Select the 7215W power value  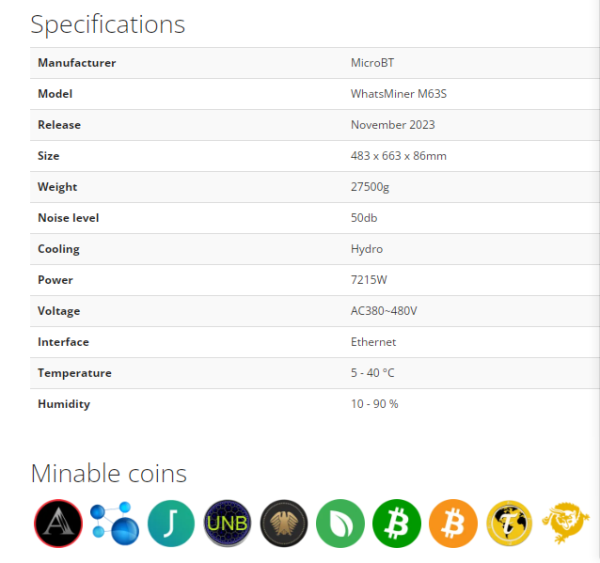[369, 280]
